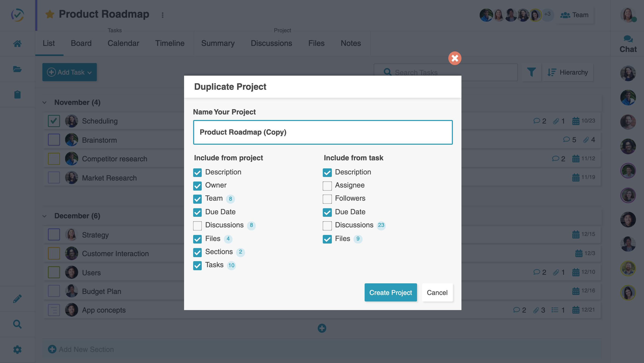Open the settings gear icon in sidebar

click(17, 350)
